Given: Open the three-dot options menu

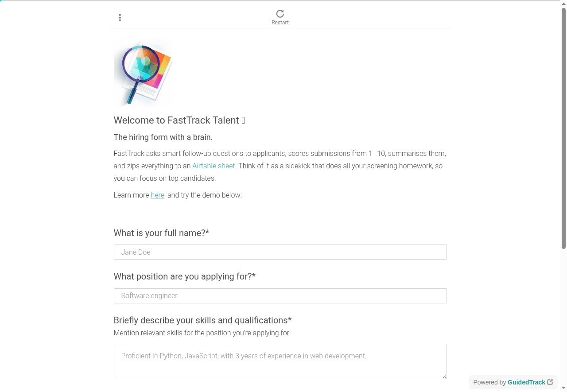Looking at the screenshot, I should [x=120, y=18].
